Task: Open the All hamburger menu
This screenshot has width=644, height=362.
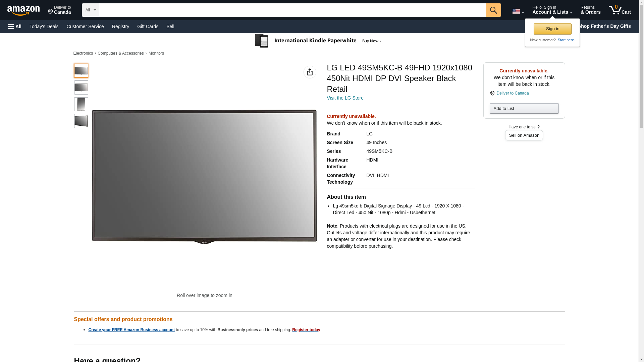Action: (x=15, y=26)
